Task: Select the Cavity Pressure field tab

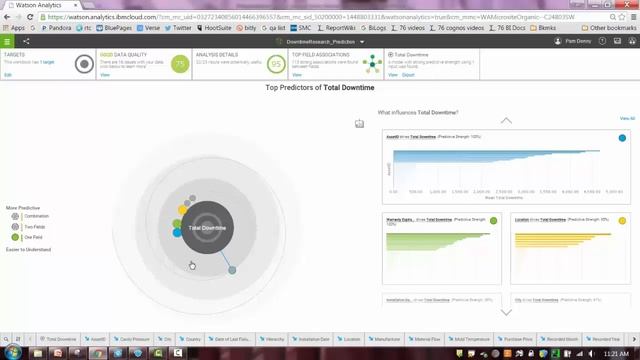Action: point(132,339)
